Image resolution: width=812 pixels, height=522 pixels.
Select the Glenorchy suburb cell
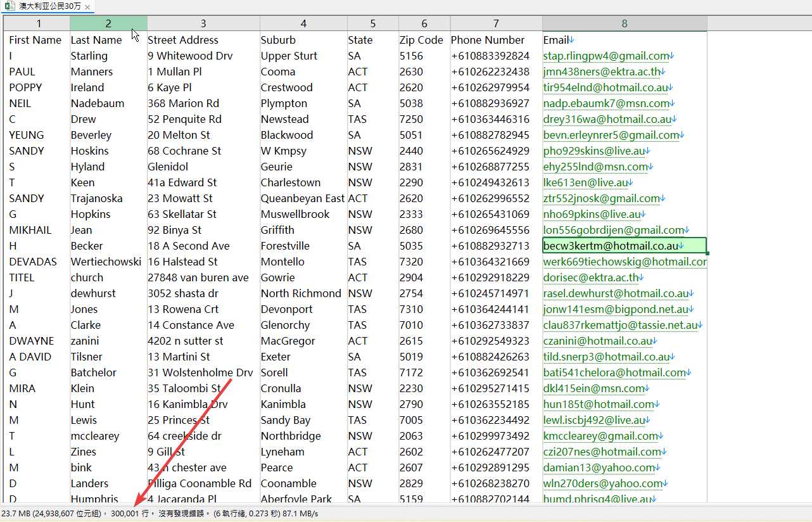coord(303,325)
